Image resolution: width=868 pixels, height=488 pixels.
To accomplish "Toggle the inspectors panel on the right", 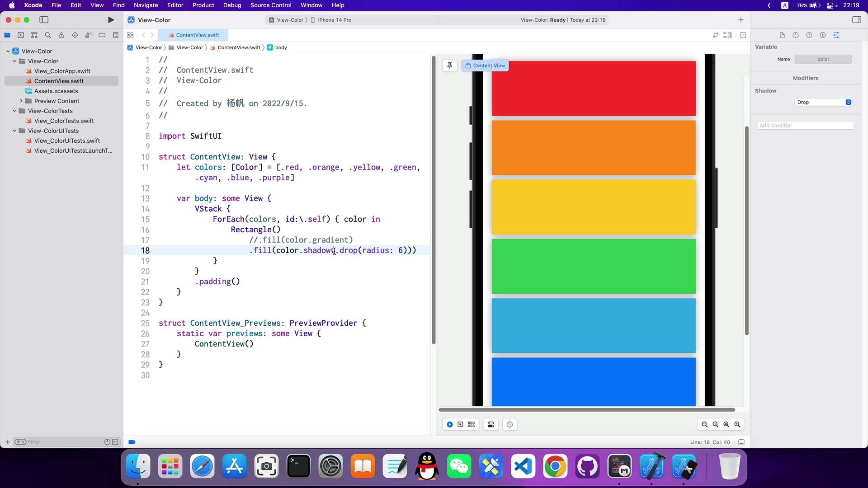I will tap(856, 20).
